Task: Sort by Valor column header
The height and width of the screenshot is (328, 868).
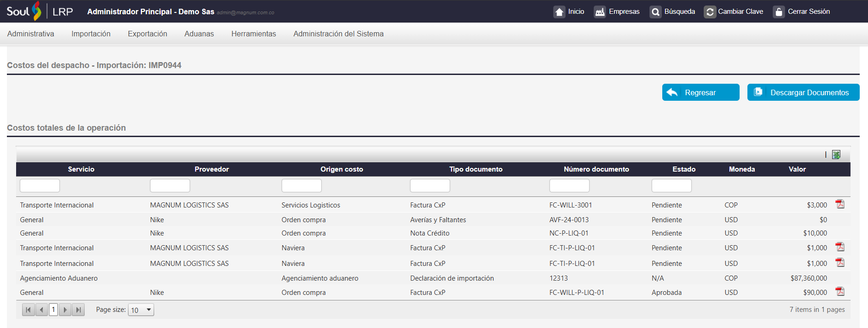Action: 797,169
